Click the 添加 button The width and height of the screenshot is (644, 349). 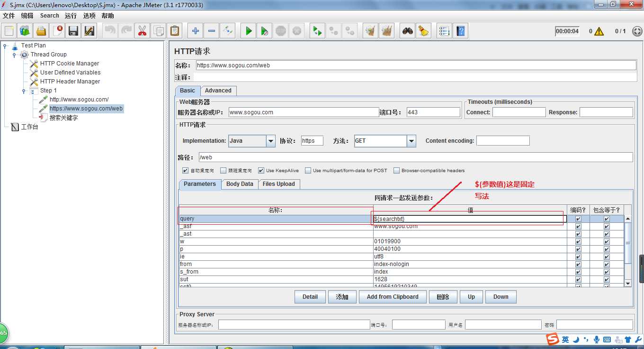click(x=342, y=297)
